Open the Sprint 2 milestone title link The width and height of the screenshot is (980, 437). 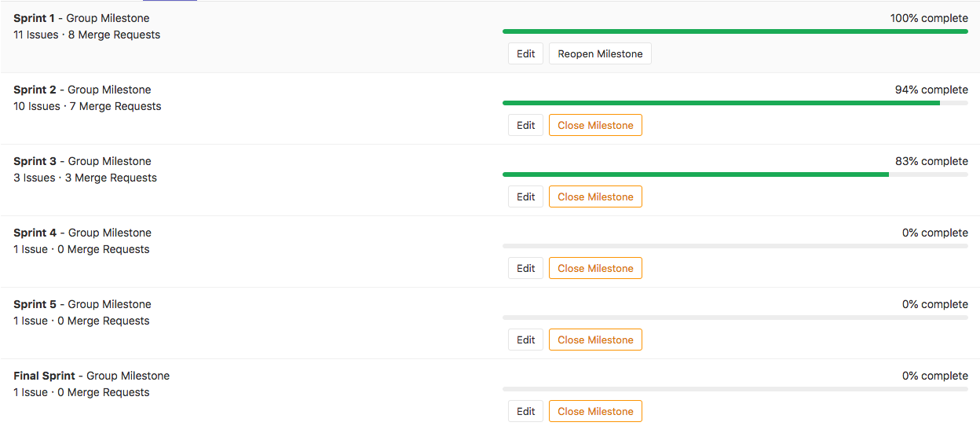35,90
